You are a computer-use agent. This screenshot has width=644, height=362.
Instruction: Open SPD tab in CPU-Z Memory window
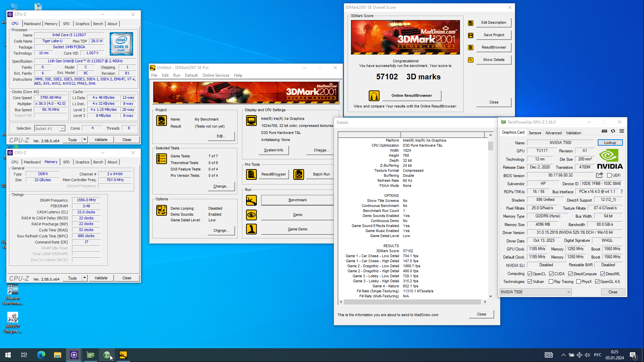click(x=66, y=162)
